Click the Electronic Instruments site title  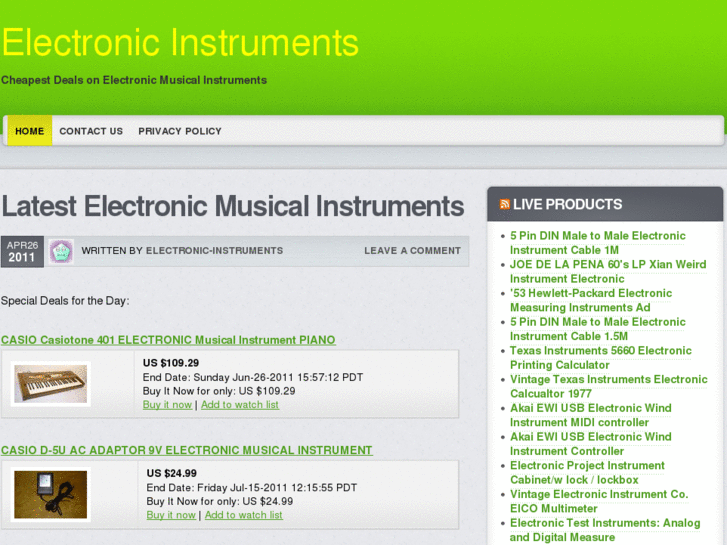[180, 43]
